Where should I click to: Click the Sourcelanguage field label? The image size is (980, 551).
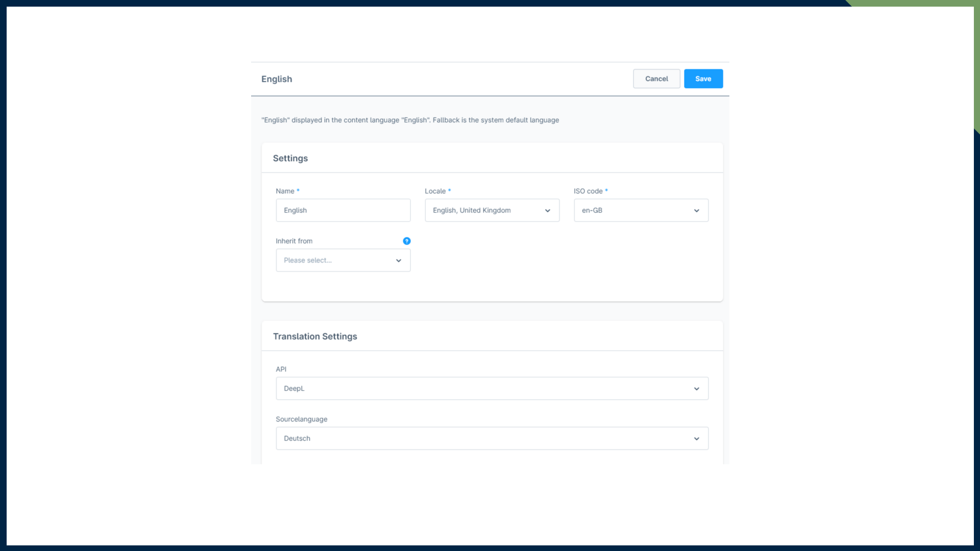(301, 419)
